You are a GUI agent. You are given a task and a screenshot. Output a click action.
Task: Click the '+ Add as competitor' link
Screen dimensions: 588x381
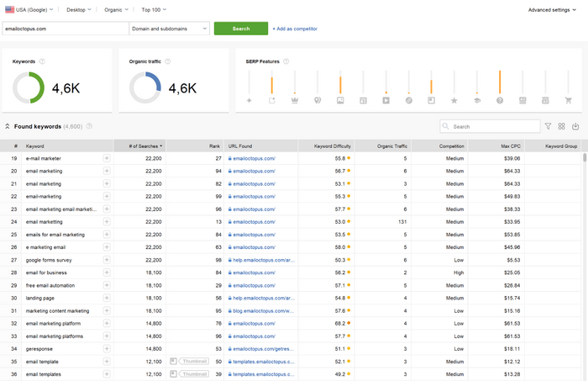[x=295, y=28]
